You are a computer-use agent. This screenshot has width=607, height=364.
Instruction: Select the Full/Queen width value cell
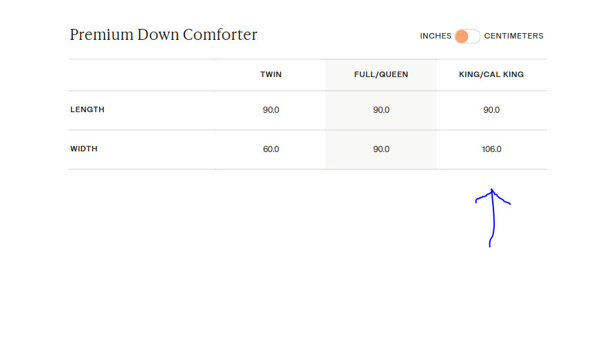pyautogui.click(x=381, y=149)
